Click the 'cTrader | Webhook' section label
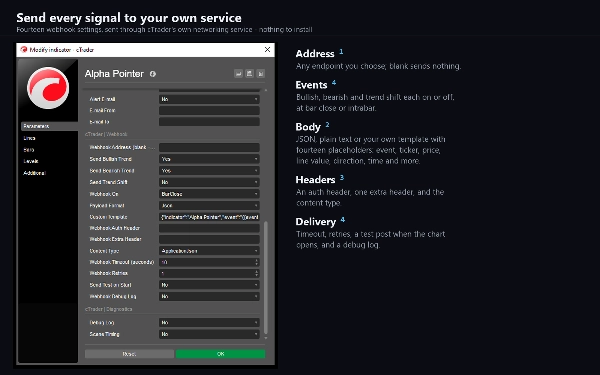 (106, 134)
